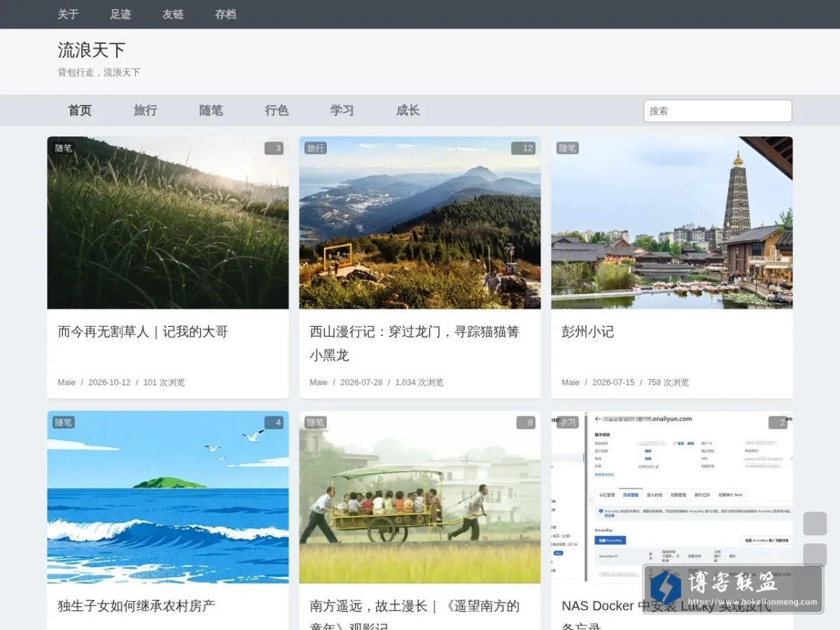Click the comment count badge showing 4
The width and height of the screenshot is (840, 630).
pyautogui.click(x=274, y=423)
